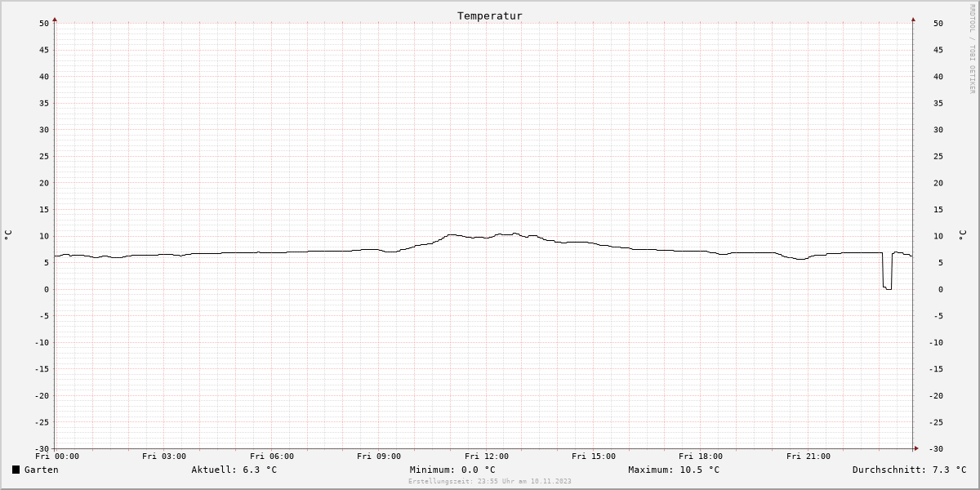Click the "Fri 12:00" time axis label

click(x=487, y=457)
